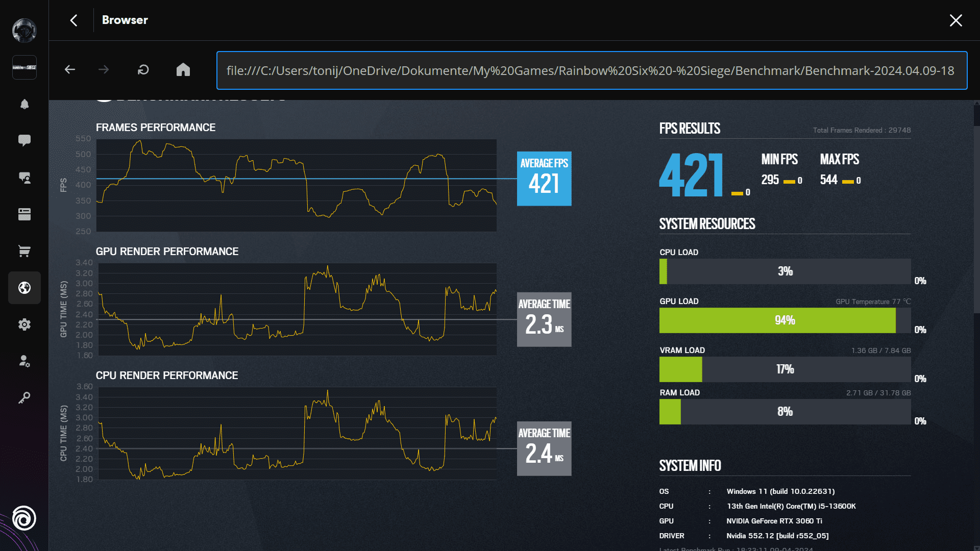Click the VRAM load 17% bar
This screenshot has height=551, width=980.
click(785, 369)
